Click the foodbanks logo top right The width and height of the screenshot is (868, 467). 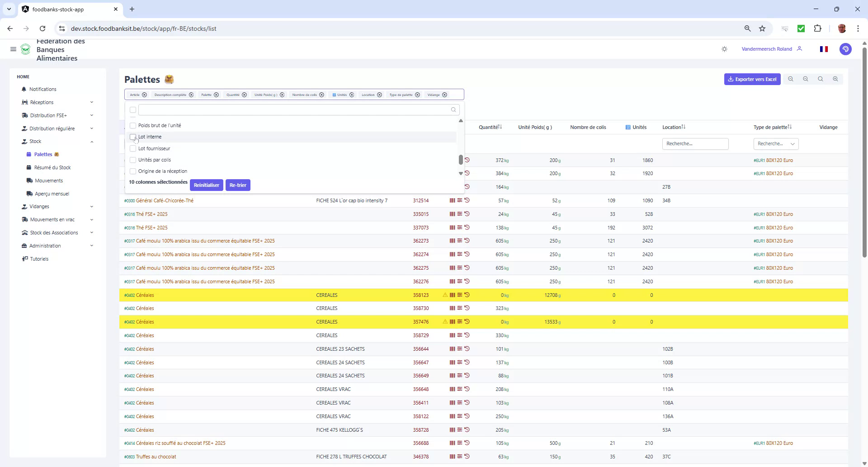pos(846,49)
